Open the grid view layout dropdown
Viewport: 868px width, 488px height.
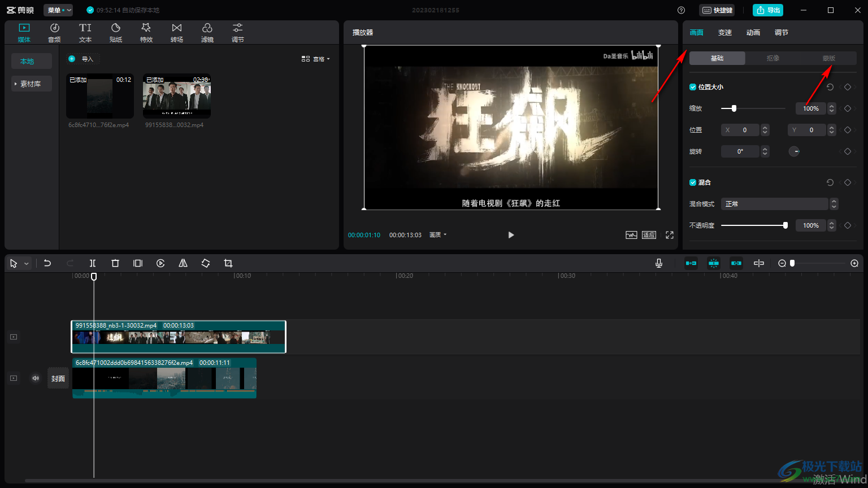tap(315, 59)
